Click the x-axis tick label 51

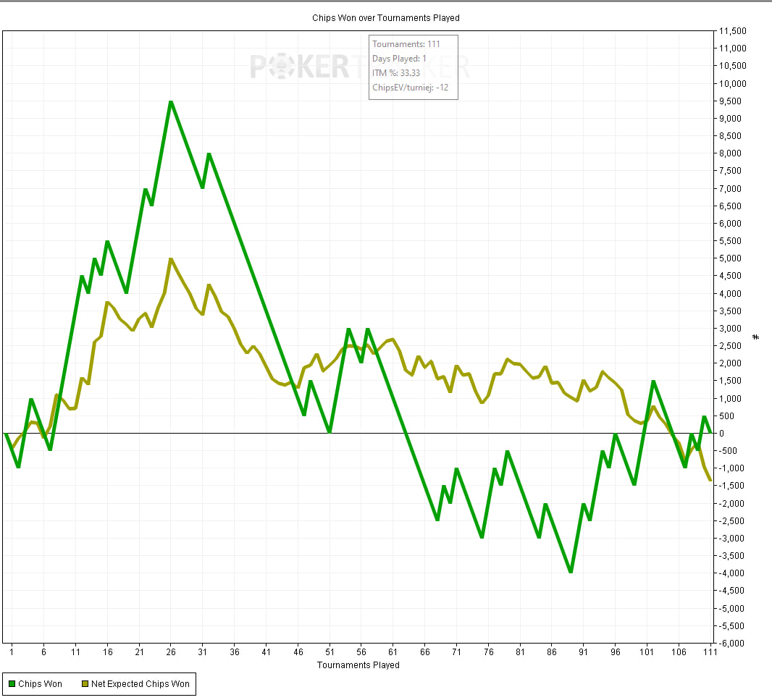(330, 652)
